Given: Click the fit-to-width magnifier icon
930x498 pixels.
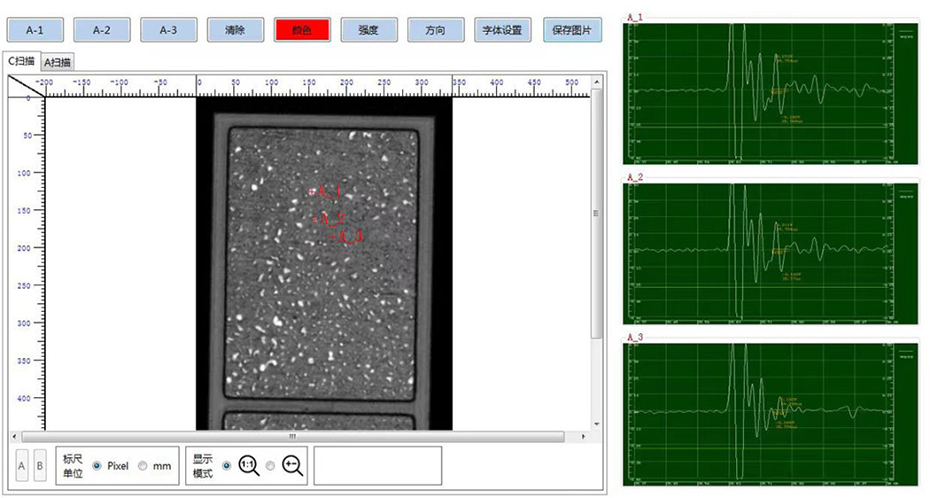Looking at the screenshot, I should (293, 465).
